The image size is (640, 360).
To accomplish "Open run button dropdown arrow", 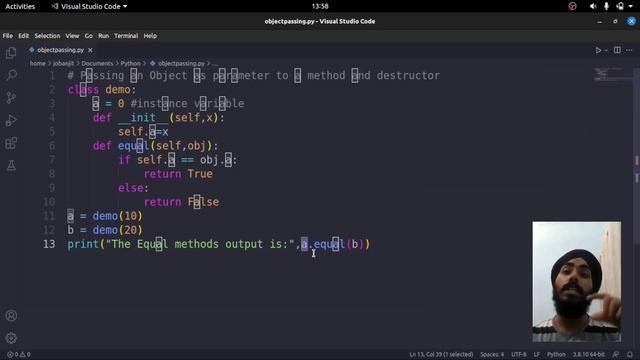I will (x=606, y=50).
